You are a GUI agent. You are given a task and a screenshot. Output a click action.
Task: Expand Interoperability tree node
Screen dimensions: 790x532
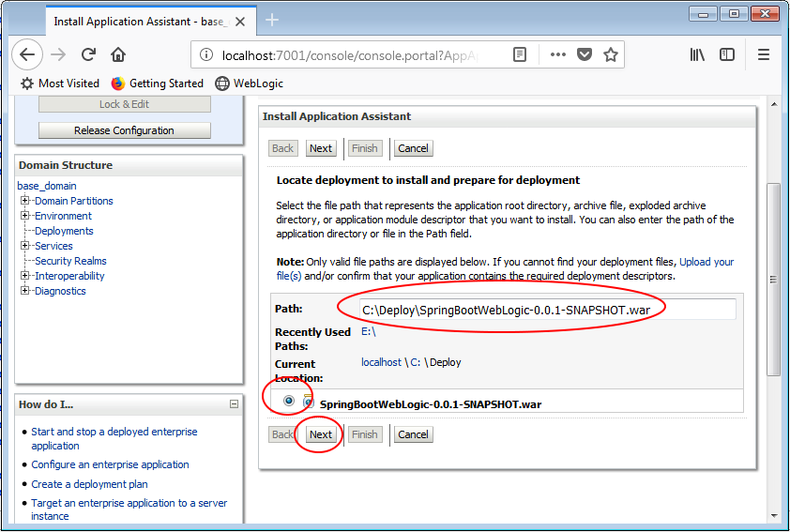(x=24, y=276)
